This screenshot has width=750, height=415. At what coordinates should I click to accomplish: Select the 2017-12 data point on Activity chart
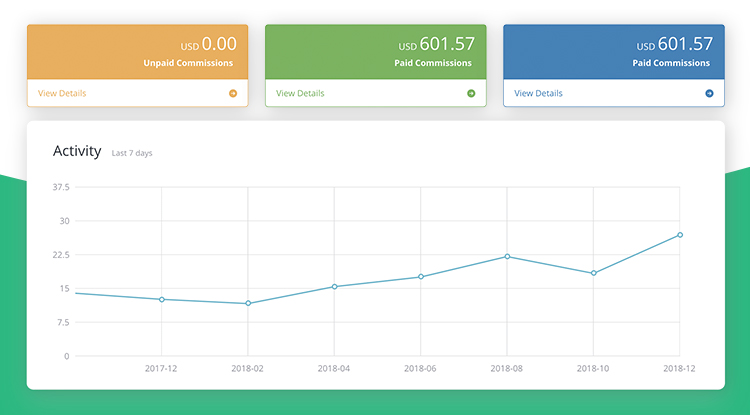161,299
